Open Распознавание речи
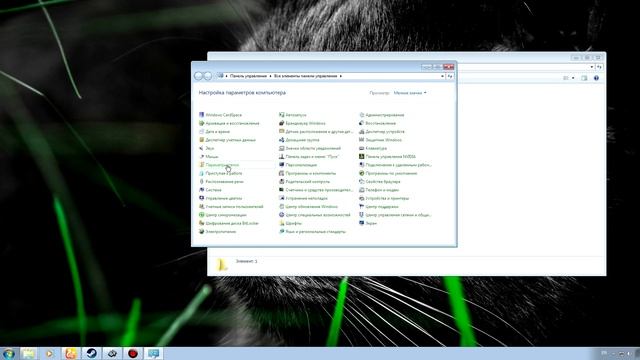Screen dimensions: 640x360 [221, 182]
